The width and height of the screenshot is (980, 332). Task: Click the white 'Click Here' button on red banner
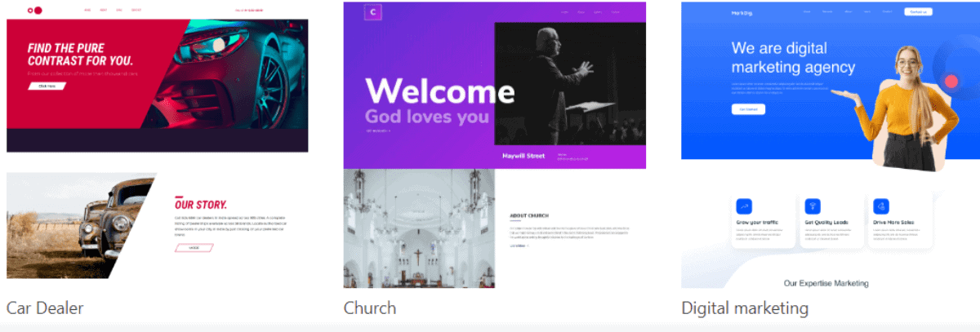[47, 86]
